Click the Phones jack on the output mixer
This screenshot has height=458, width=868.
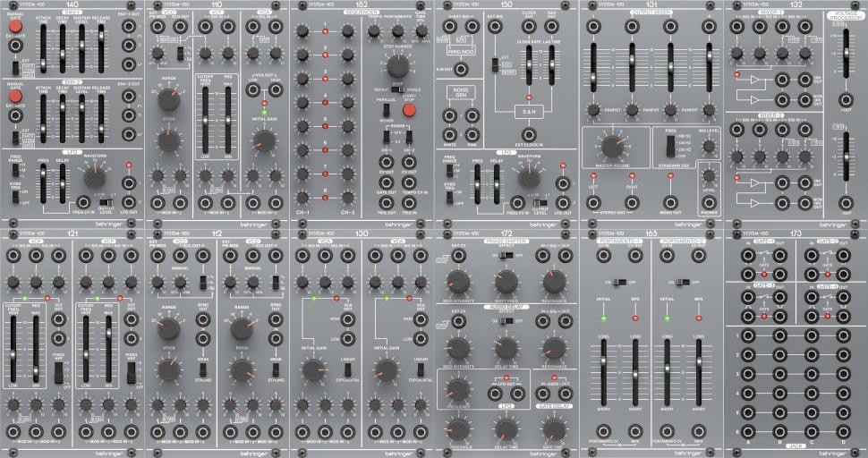pos(707,200)
